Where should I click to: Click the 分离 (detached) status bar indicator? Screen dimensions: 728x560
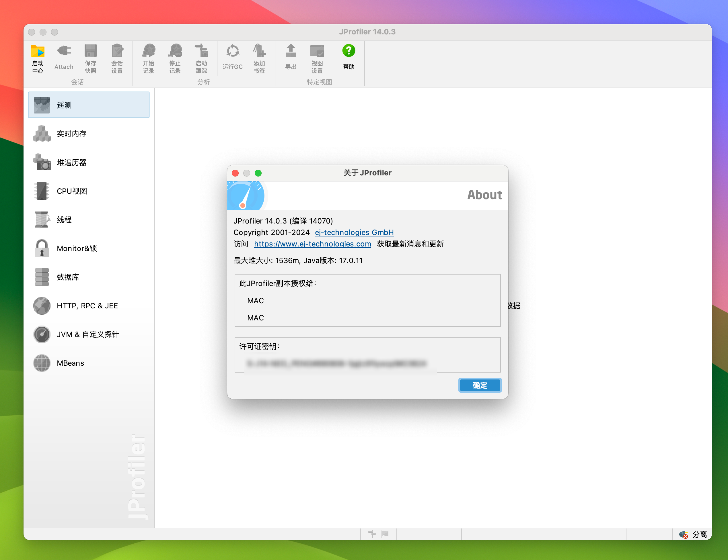click(x=693, y=534)
